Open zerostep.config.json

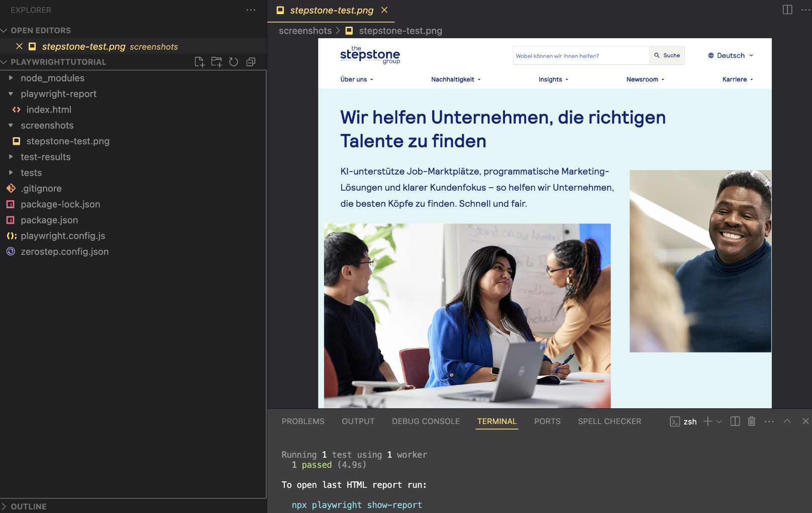coord(133,251)
